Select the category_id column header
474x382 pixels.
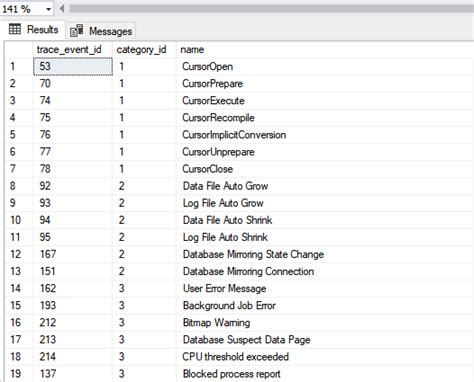coord(144,50)
